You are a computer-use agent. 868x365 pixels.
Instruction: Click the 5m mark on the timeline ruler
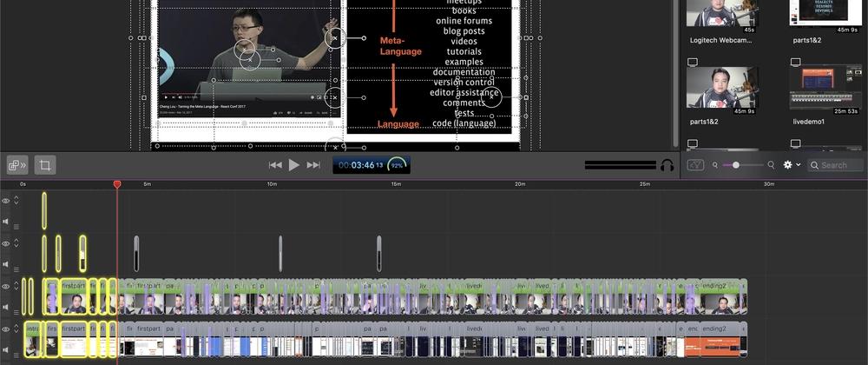(148, 184)
